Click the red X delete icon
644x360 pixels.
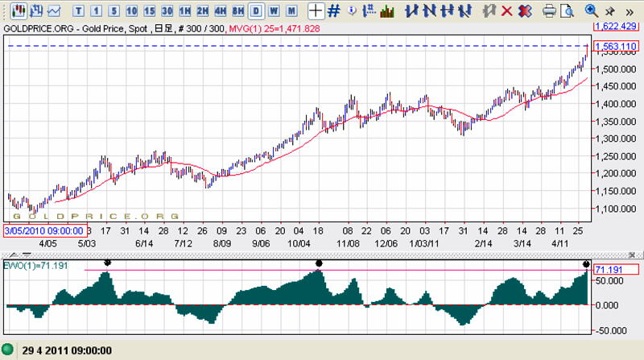507,11
